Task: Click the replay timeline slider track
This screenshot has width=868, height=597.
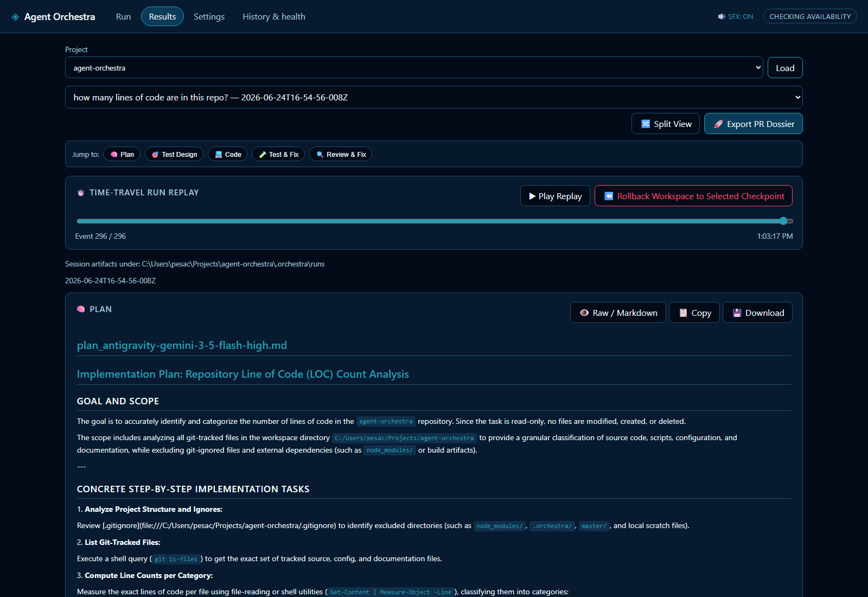Action: click(435, 221)
